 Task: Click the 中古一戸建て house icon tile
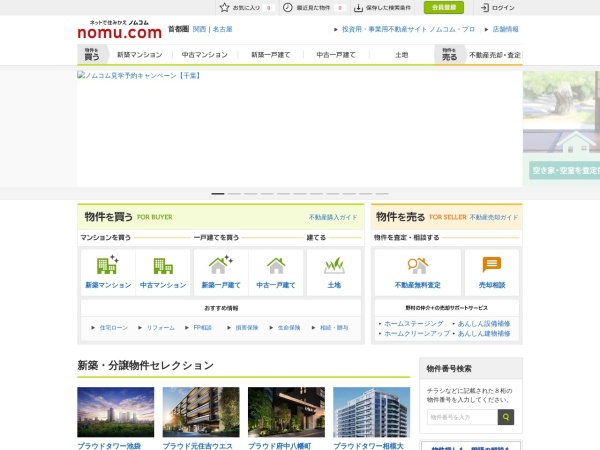[276, 272]
